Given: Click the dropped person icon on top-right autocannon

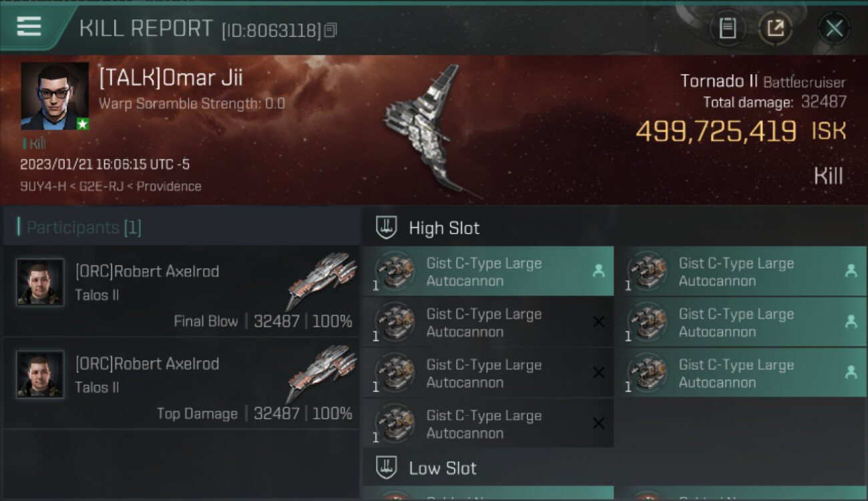Looking at the screenshot, I should click(x=851, y=271).
